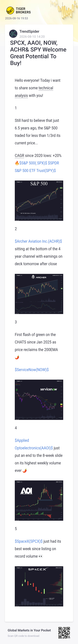The width and height of the screenshot is (78, 644).
Task: Tap the underlined CAGR term
Action: coord(20,155)
